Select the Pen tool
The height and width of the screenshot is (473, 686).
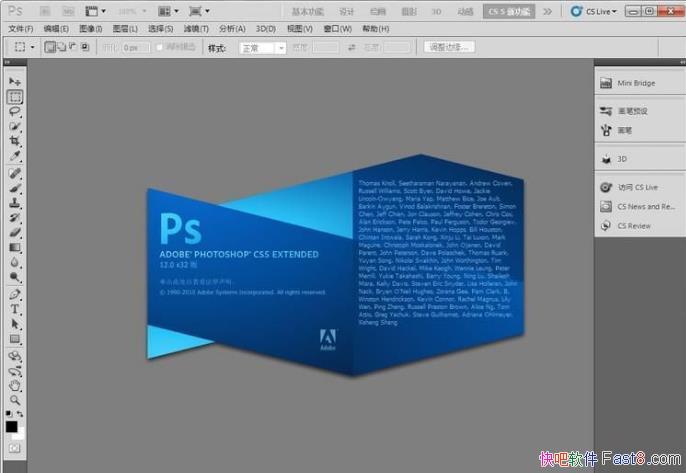14,294
